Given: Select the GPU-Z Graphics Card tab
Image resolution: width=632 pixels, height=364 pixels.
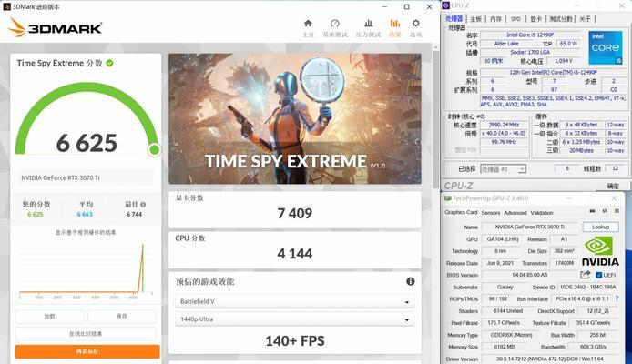Looking at the screenshot, I should click(x=461, y=212).
